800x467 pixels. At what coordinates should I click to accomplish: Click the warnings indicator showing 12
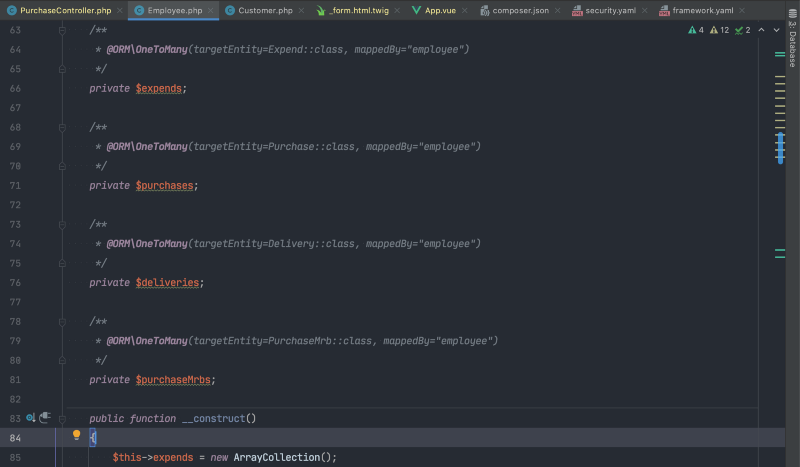click(x=719, y=30)
